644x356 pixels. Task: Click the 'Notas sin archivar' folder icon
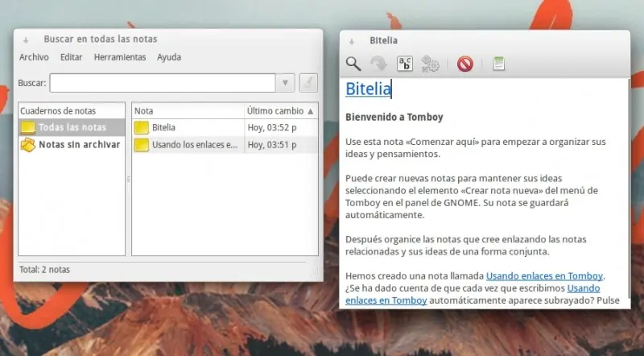point(28,145)
